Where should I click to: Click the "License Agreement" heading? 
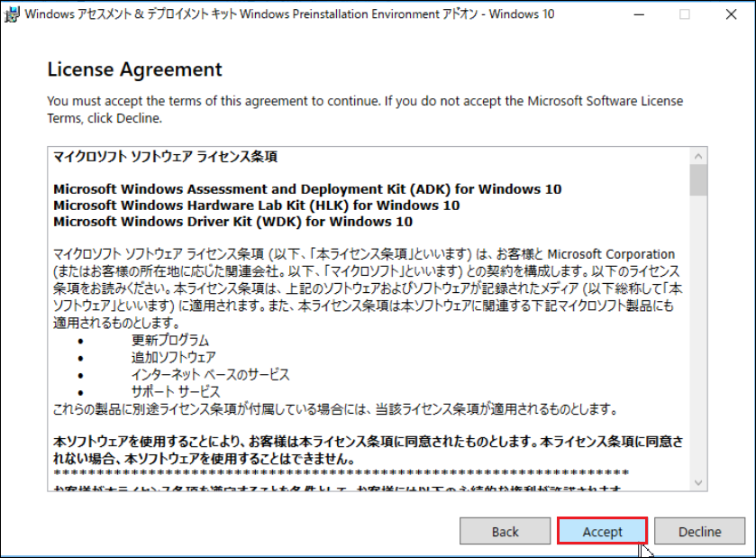134,69
